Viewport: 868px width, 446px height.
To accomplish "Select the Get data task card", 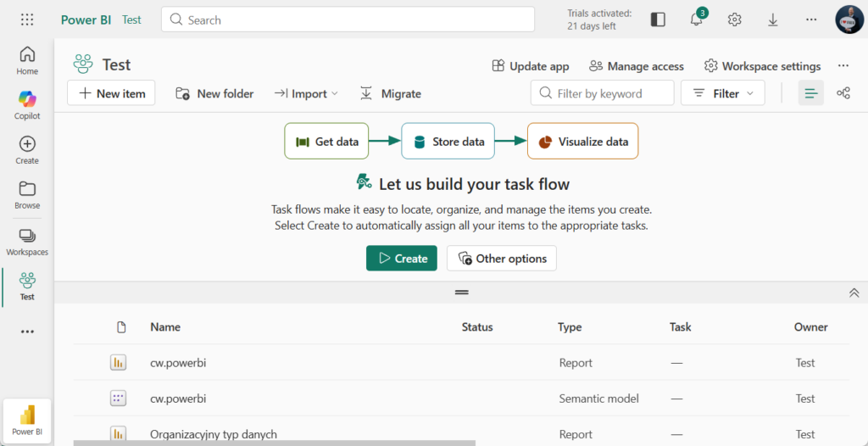I will coord(326,142).
